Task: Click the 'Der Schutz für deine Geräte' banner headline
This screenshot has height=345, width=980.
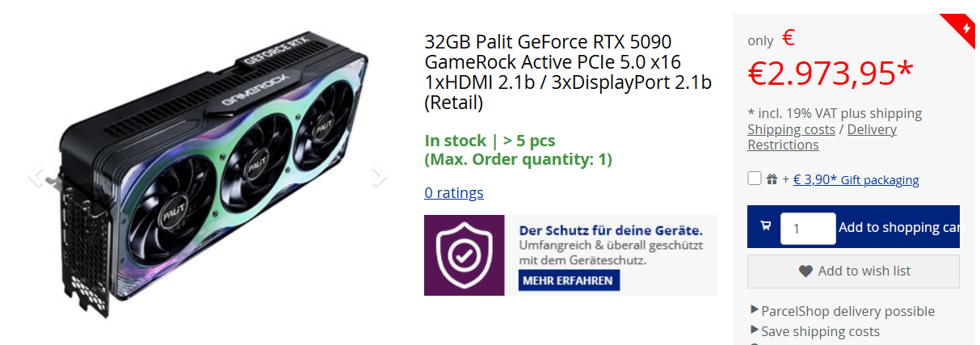Action: [605, 229]
